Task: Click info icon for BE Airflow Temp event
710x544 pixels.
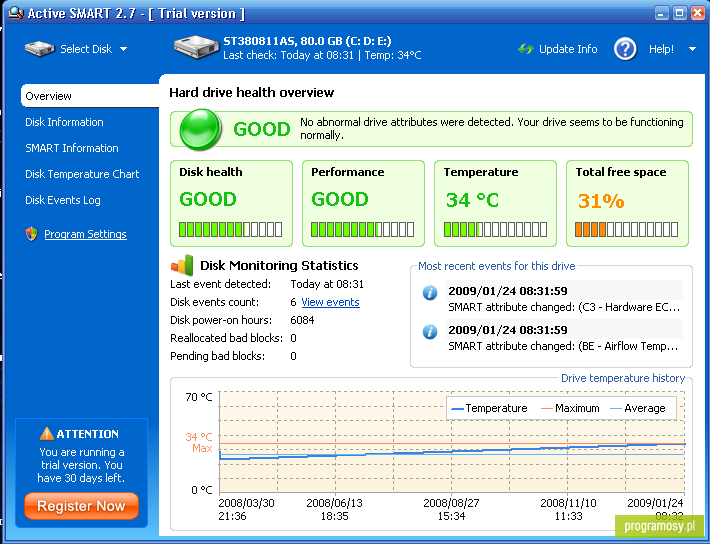Action: coord(430,332)
